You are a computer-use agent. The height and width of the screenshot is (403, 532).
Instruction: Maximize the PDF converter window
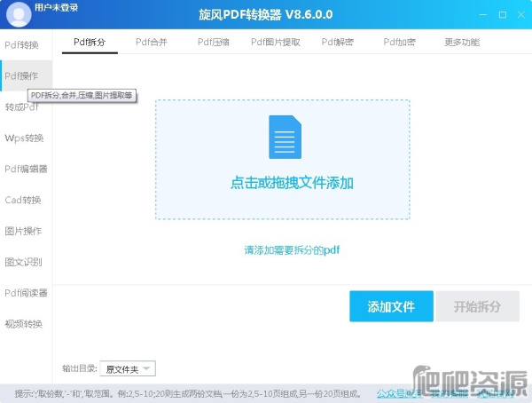click(503, 15)
